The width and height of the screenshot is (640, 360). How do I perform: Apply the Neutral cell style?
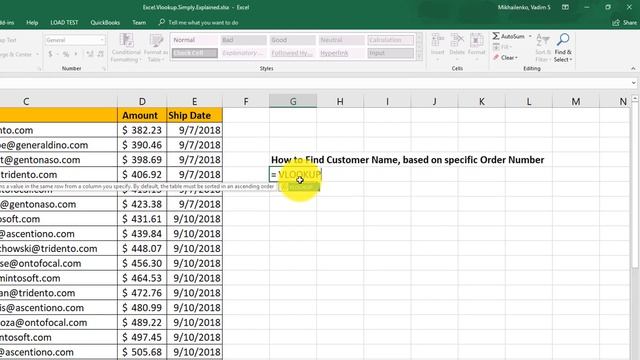[x=341, y=40]
